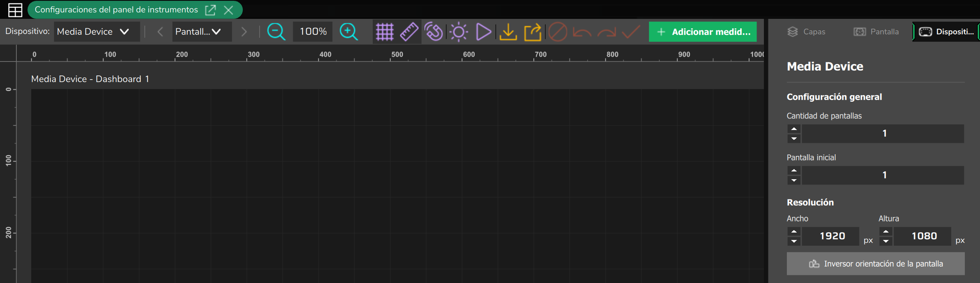This screenshot has width=980, height=283.
Task: Open the Pantalla selection dropdown
Action: point(202,32)
